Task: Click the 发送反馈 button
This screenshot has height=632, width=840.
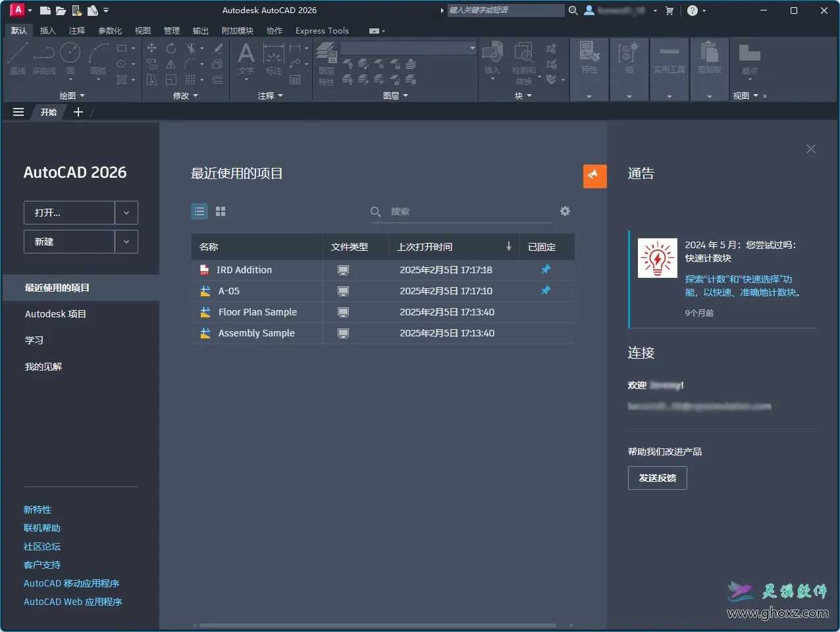Action: point(658,478)
